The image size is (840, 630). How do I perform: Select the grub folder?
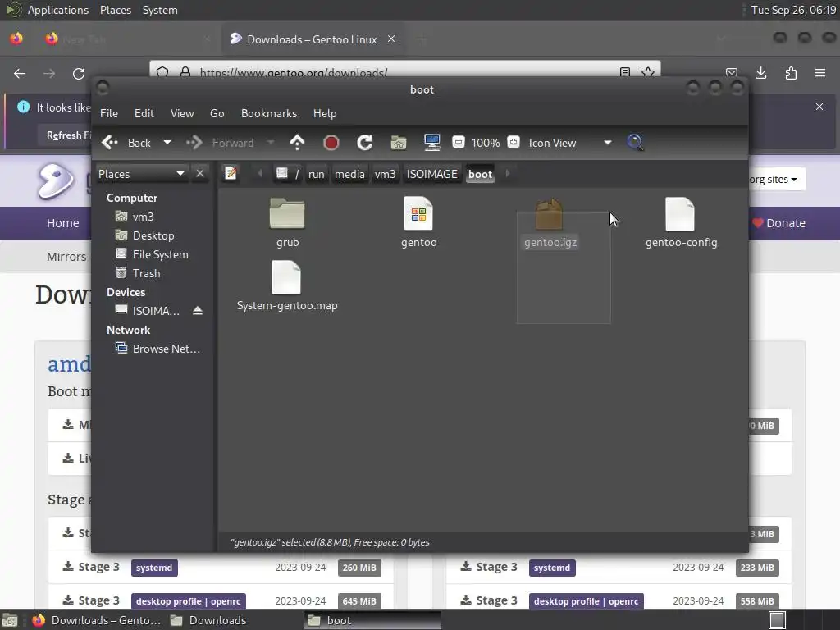[x=287, y=222]
